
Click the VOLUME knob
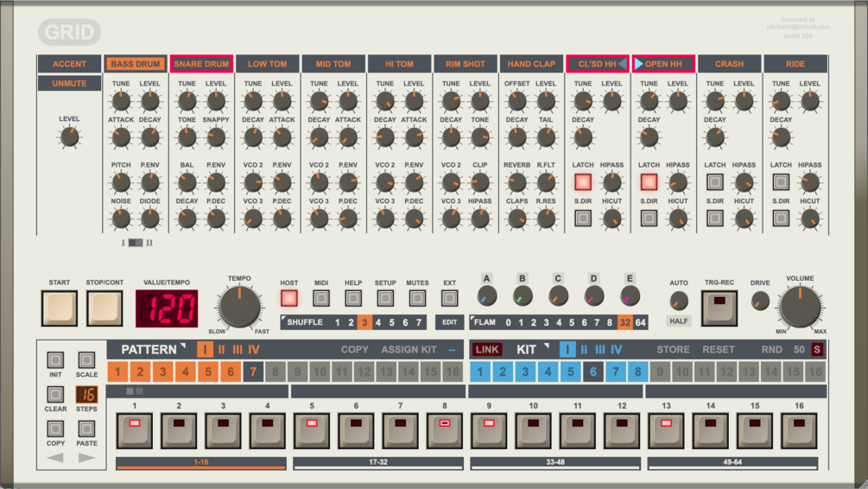tap(800, 307)
